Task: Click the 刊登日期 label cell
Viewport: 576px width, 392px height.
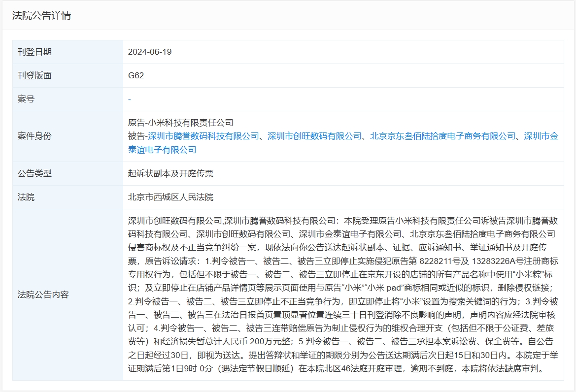Action: 68,52
